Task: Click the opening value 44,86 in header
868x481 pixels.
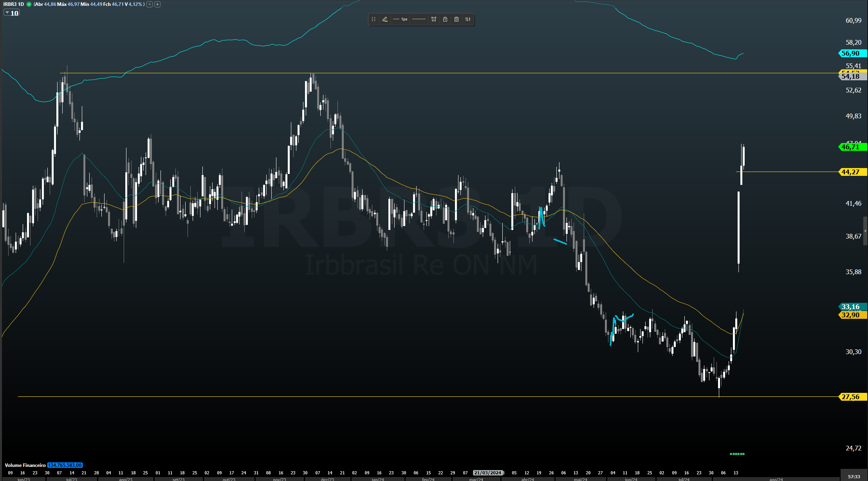Action: [50, 4]
